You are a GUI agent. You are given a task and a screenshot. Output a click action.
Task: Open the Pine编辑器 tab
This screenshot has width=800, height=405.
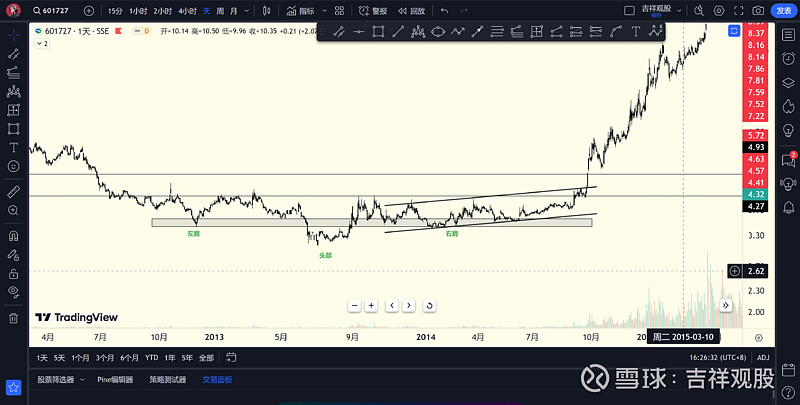(115, 379)
